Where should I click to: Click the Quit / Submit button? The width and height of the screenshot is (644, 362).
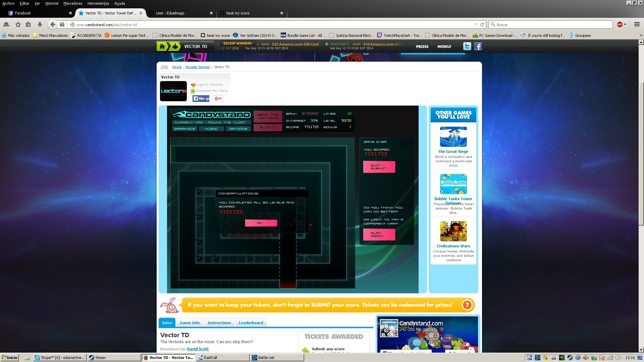[379, 167]
